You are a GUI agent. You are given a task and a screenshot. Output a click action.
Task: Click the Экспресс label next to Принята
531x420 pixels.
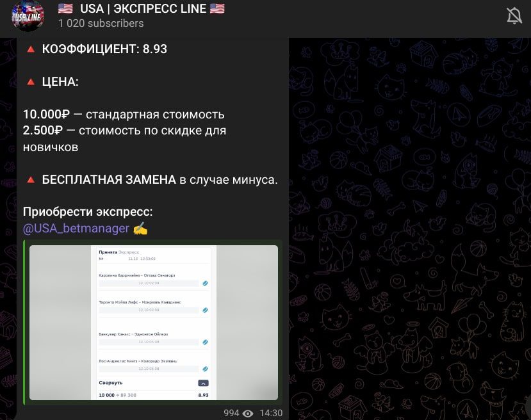coord(128,252)
